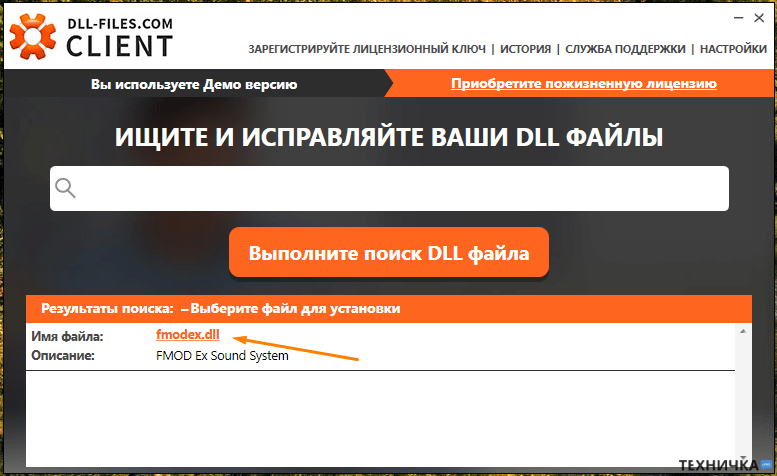The width and height of the screenshot is (777, 476).
Task: Open the НАСТРОЙКИ menu item
Action: click(733, 49)
